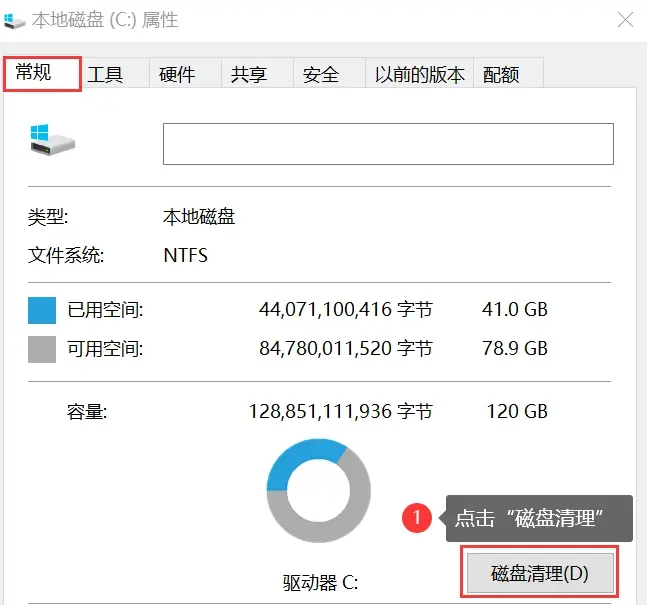The height and width of the screenshot is (605, 647).
Task: Click the 120 GB capacity value
Action: coord(517,411)
